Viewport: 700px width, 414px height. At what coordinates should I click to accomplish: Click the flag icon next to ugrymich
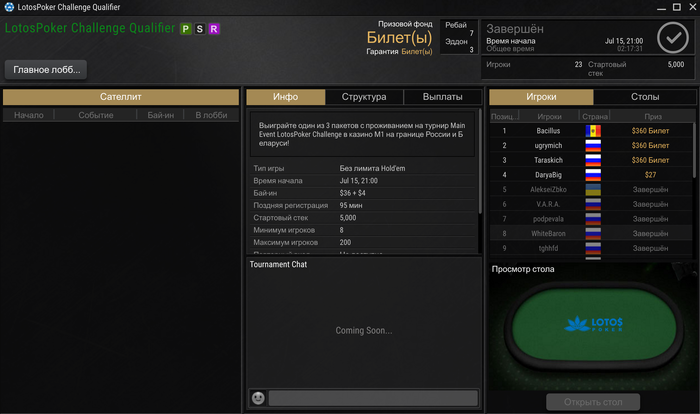[593, 146]
